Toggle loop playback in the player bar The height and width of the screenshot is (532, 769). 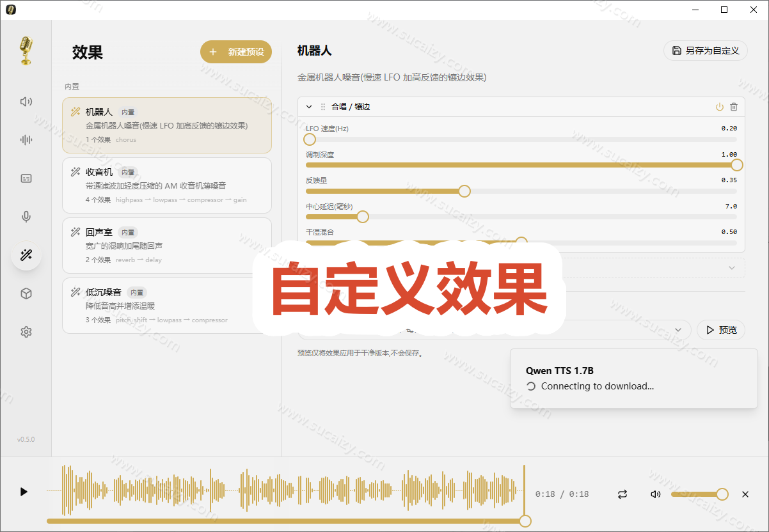click(x=622, y=494)
